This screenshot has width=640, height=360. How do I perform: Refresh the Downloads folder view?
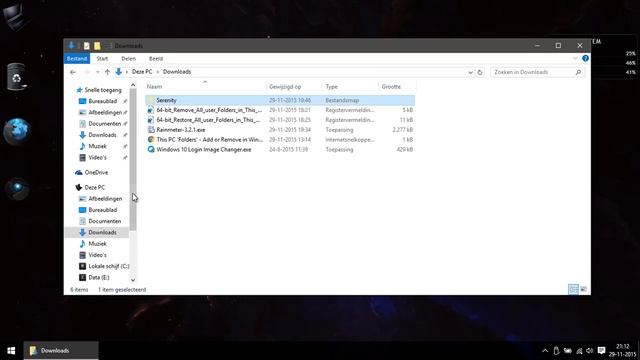pos(480,72)
